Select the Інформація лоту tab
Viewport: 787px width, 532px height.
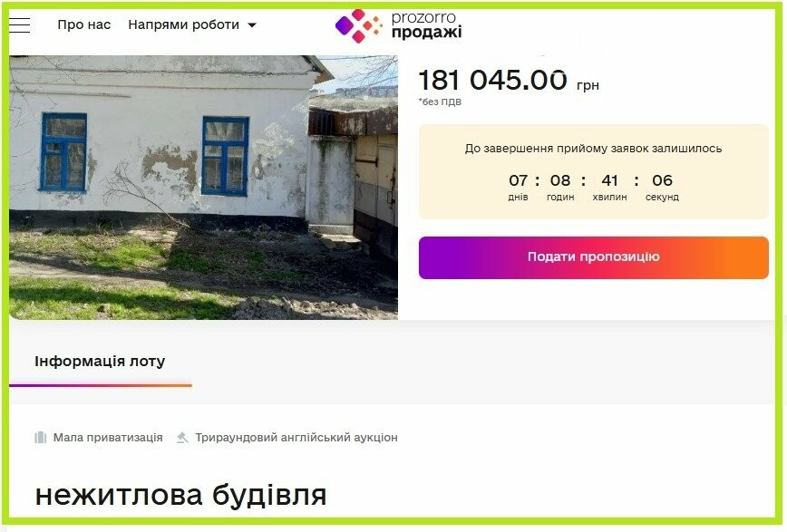coord(100,362)
